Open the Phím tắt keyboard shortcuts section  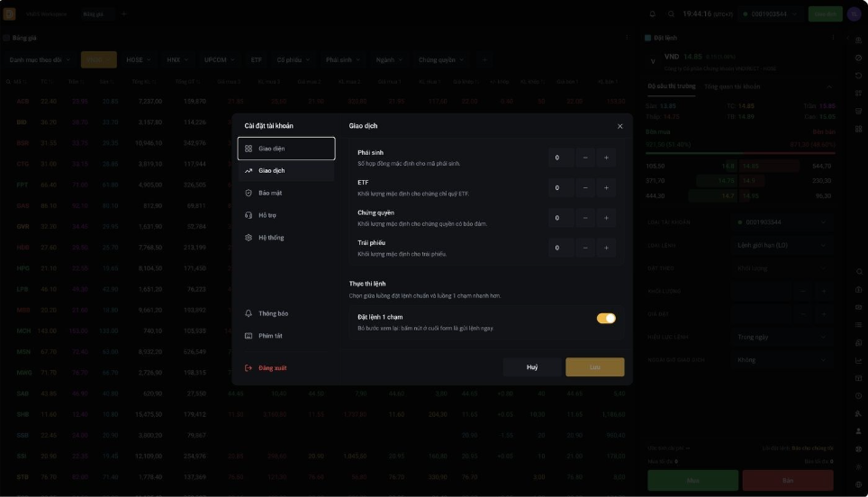tap(286, 336)
